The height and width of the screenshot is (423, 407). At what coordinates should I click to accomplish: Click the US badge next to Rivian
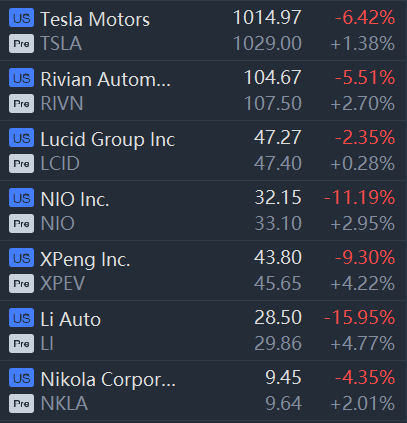click(x=21, y=78)
